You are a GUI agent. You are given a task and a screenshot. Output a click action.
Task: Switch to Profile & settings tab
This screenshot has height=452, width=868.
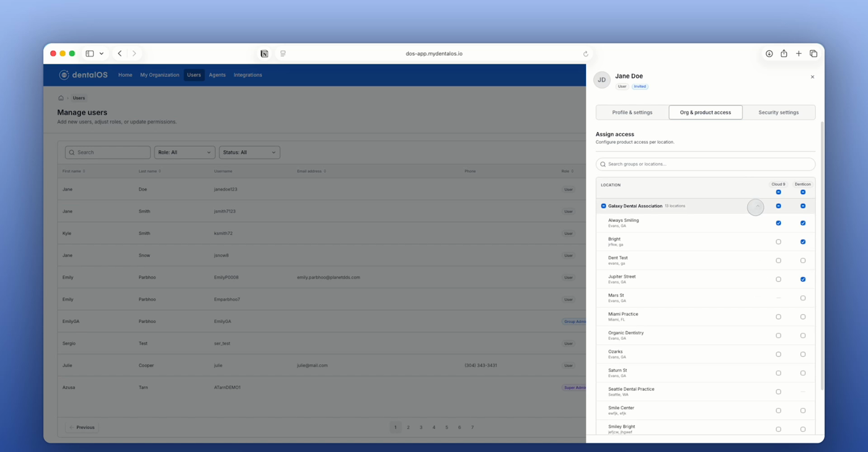(x=632, y=112)
